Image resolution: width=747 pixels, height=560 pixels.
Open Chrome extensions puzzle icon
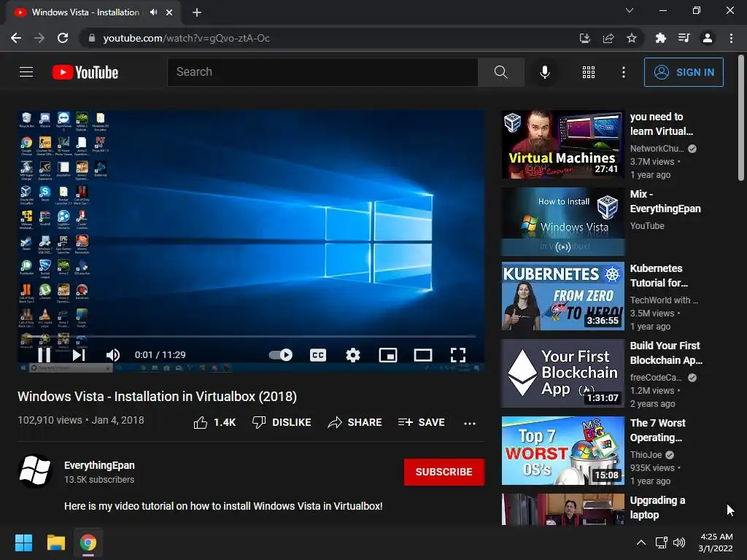(x=660, y=38)
